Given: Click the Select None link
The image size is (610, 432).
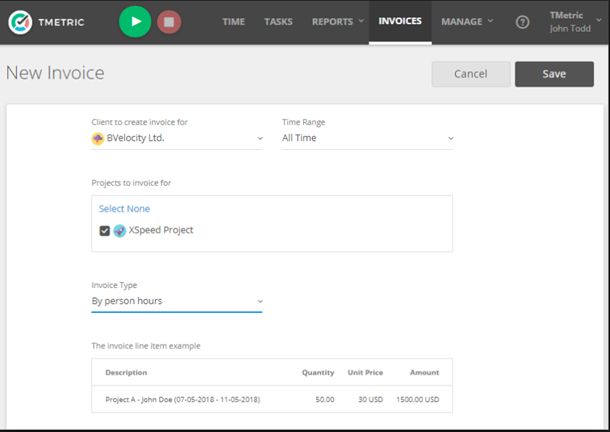Looking at the screenshot, I should [124, 209].
